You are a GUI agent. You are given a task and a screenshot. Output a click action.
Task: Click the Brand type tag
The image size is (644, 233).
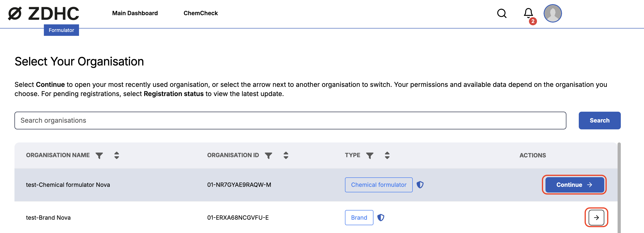tap(359, 218)
